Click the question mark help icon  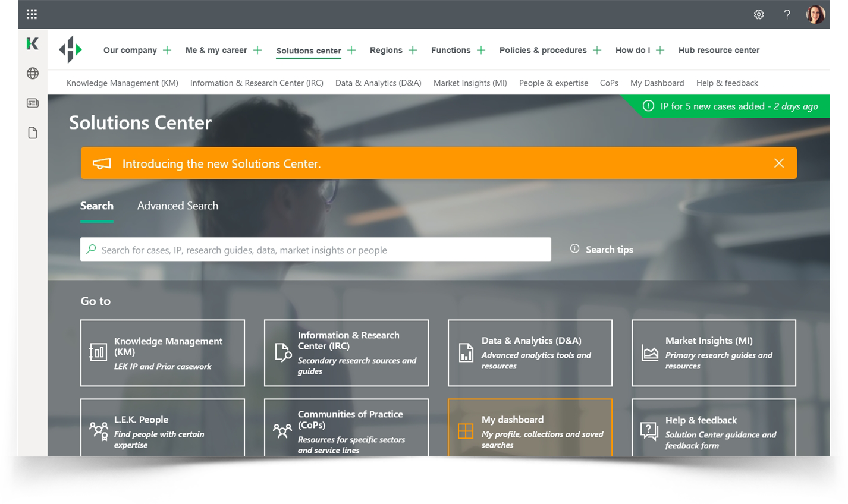point(787,14)
